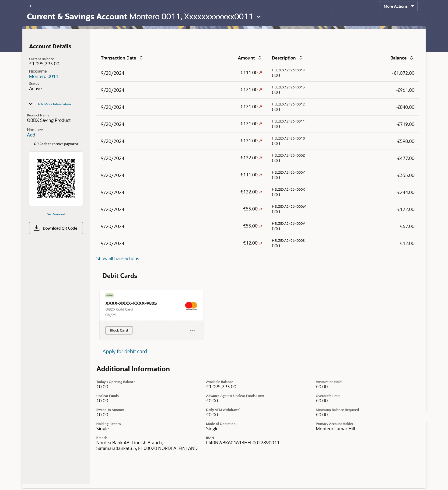
Task: Sort by Description column icon
Action: [301, 58]
